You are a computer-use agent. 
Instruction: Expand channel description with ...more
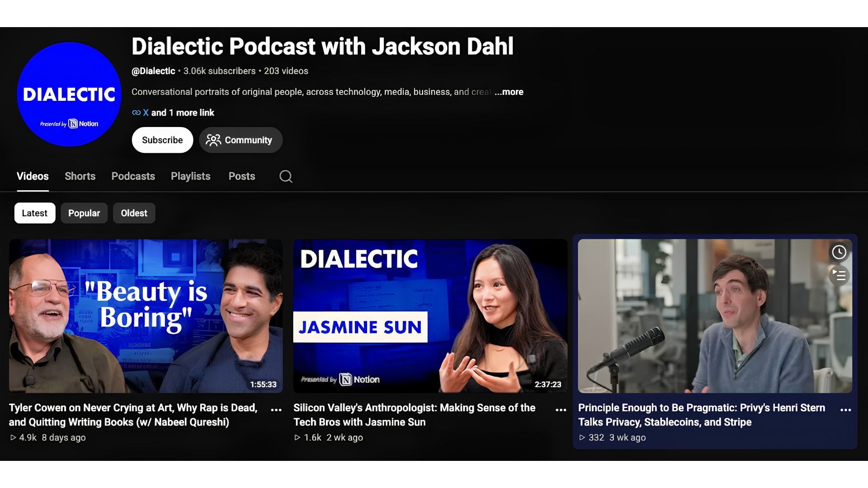coord(509,92)
